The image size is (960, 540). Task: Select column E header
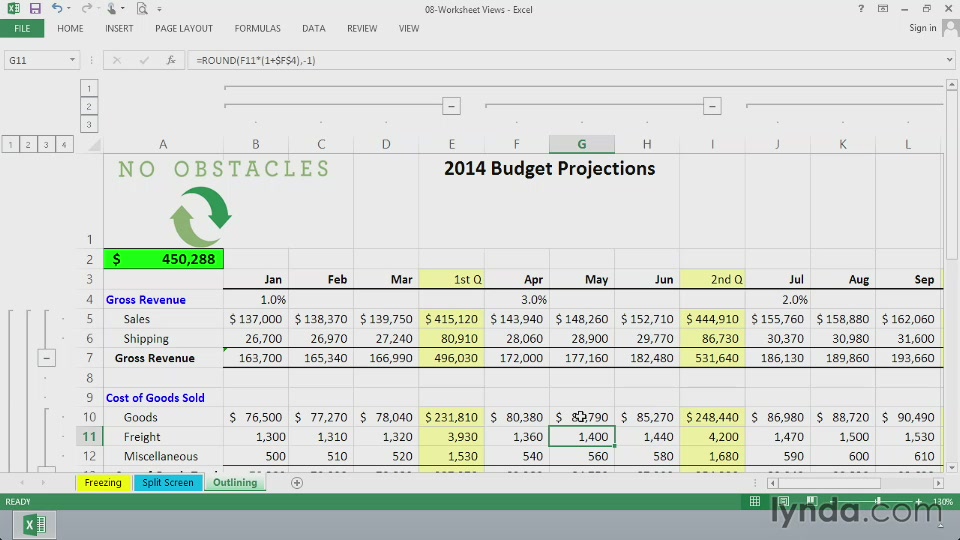pyautogui.click(x=451, y=144)
